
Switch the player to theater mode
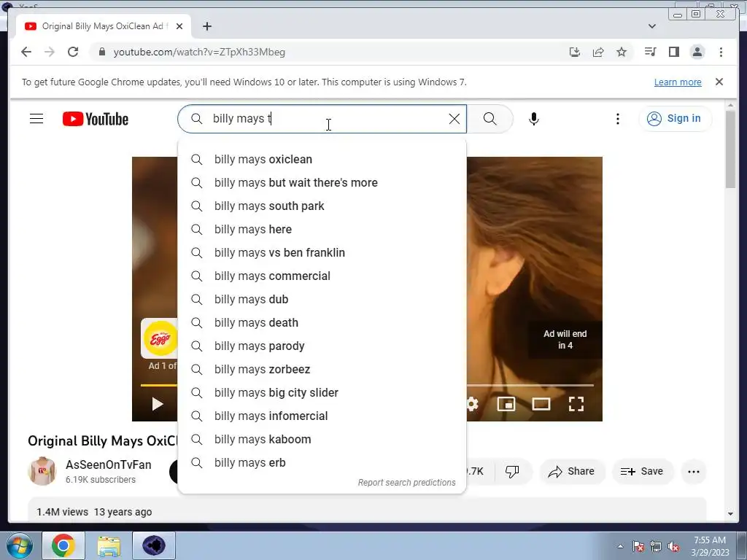click(x=541, y=404)
